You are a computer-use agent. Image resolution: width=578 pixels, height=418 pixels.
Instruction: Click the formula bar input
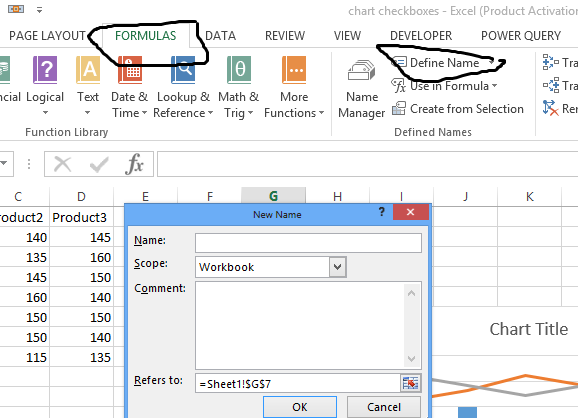[x=368, y=164]
